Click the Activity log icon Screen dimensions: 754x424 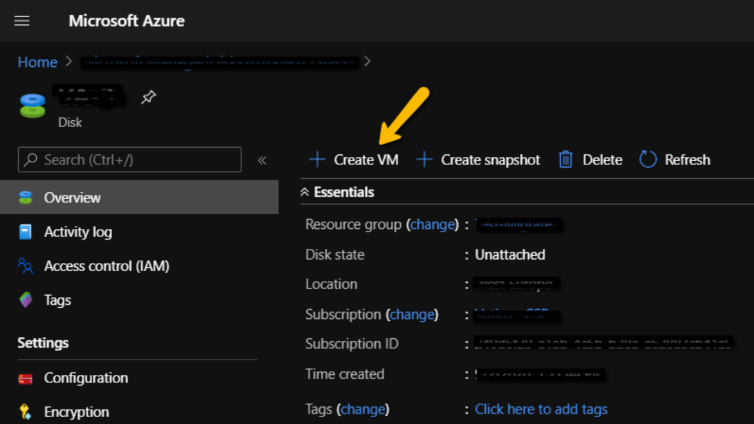pyautogui.click(x=25, y=232)
